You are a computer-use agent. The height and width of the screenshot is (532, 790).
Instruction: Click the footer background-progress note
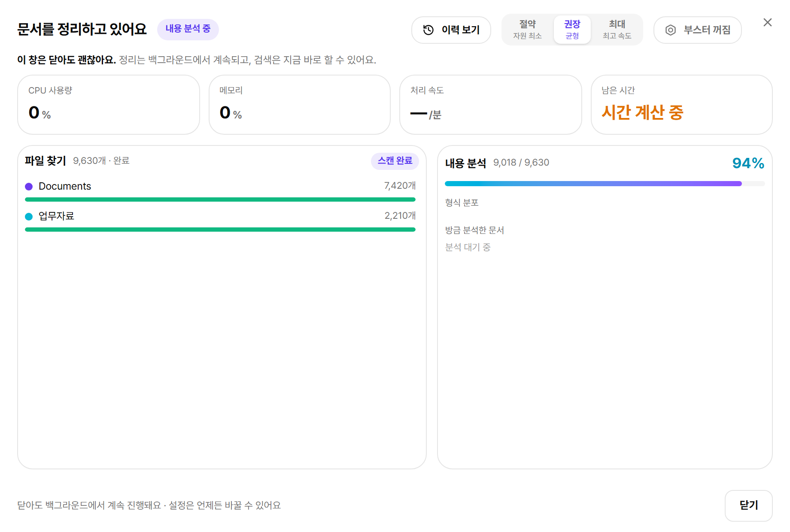click(149, 505)
